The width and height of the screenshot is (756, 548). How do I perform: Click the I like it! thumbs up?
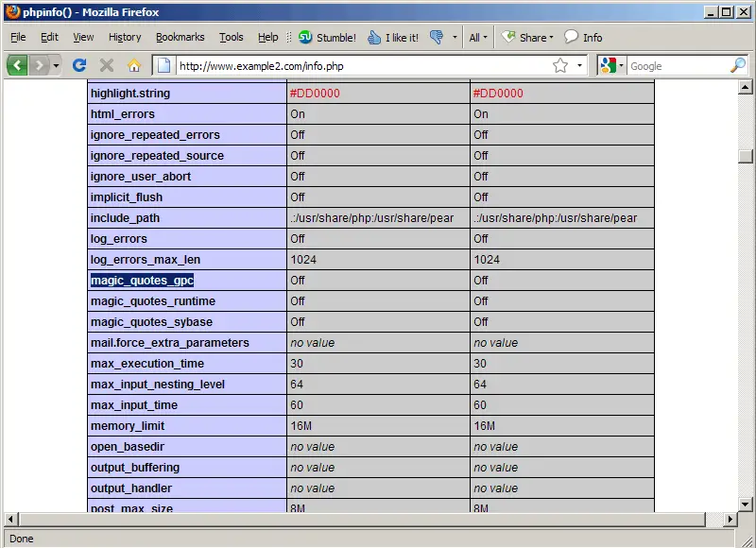click(393, 37)
